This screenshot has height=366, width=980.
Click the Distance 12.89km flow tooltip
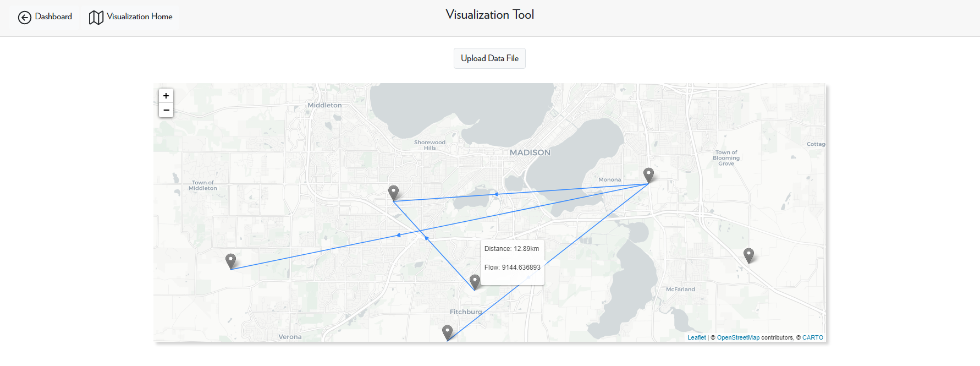tap(512, 258)
